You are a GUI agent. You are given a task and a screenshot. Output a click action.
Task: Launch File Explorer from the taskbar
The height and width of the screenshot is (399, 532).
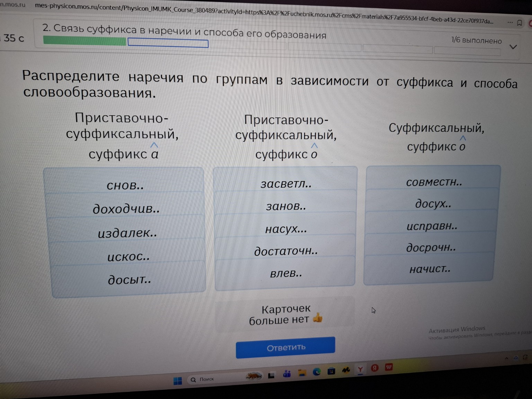(x=302, y=373)
